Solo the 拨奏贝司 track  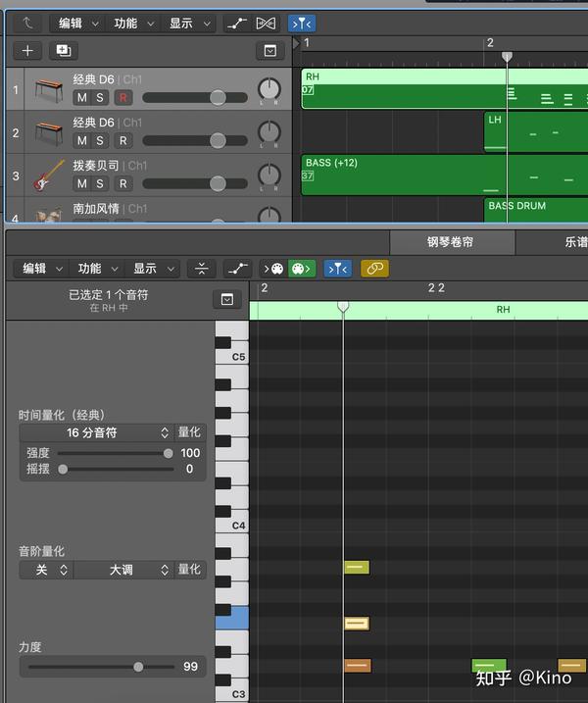click(100, 183)
